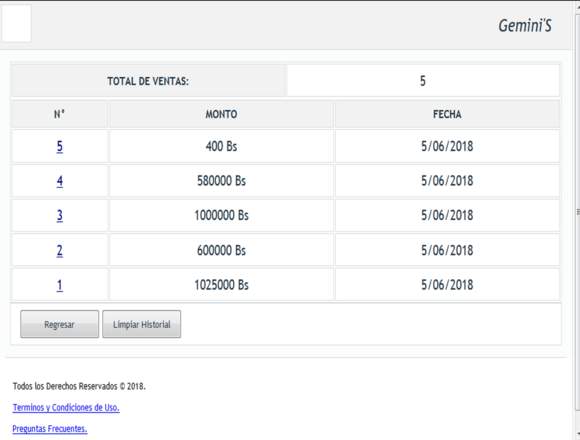Open sale number 5 link
This screenshot has width=580, height=440.
pyautogui.click(x=60, y=146)
